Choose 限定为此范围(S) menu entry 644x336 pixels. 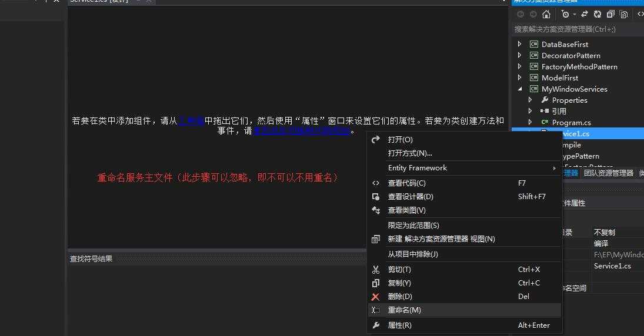[464, 225]
